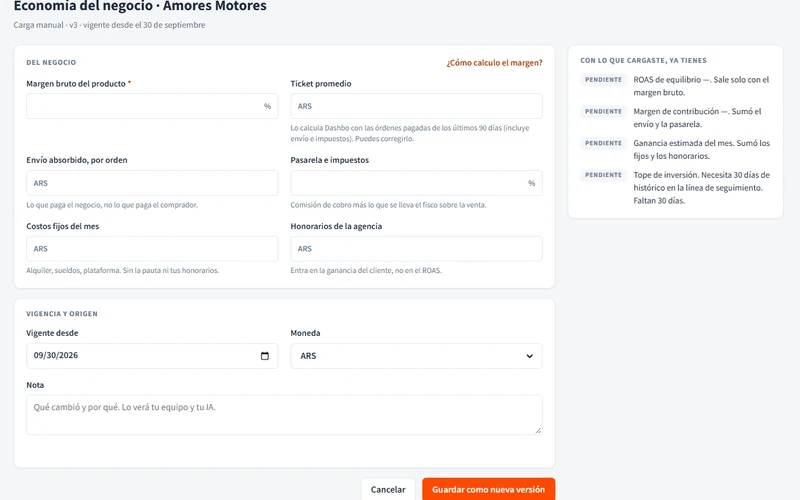Cancel the form with the Cancelar button

(x=388, y=489)
